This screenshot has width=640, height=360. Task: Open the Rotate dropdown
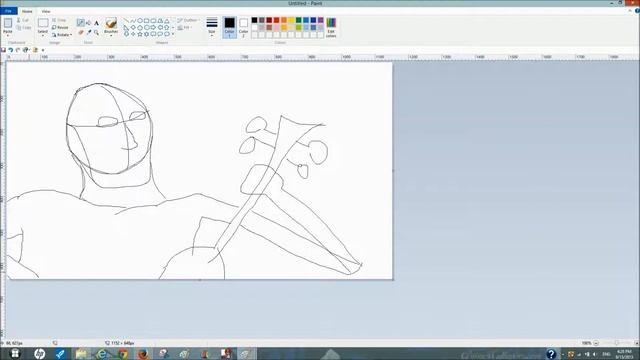[62, 35]
